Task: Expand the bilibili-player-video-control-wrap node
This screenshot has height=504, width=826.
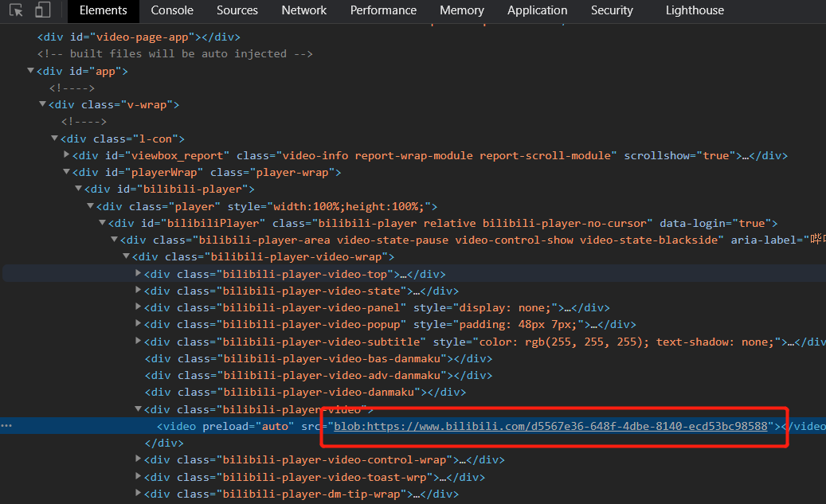Action: (x=138, y=459)
